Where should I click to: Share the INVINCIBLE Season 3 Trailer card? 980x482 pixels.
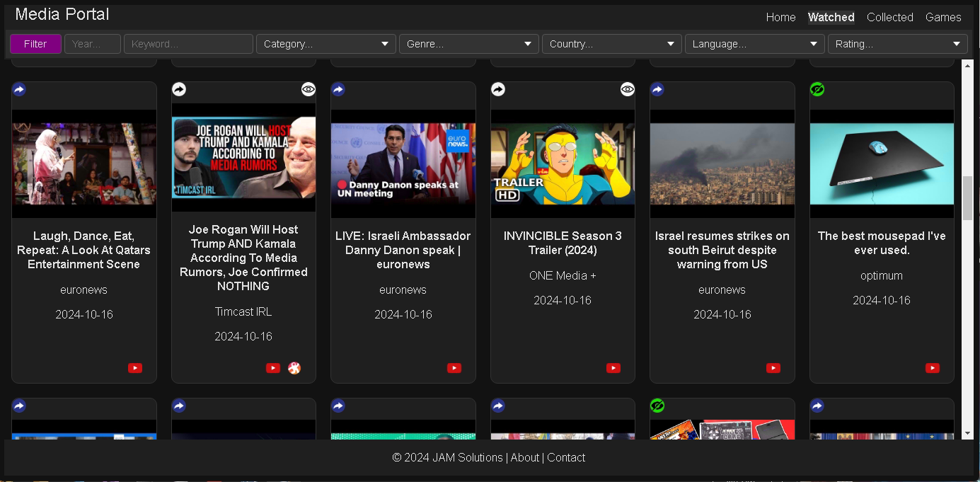tap(498, 89)
